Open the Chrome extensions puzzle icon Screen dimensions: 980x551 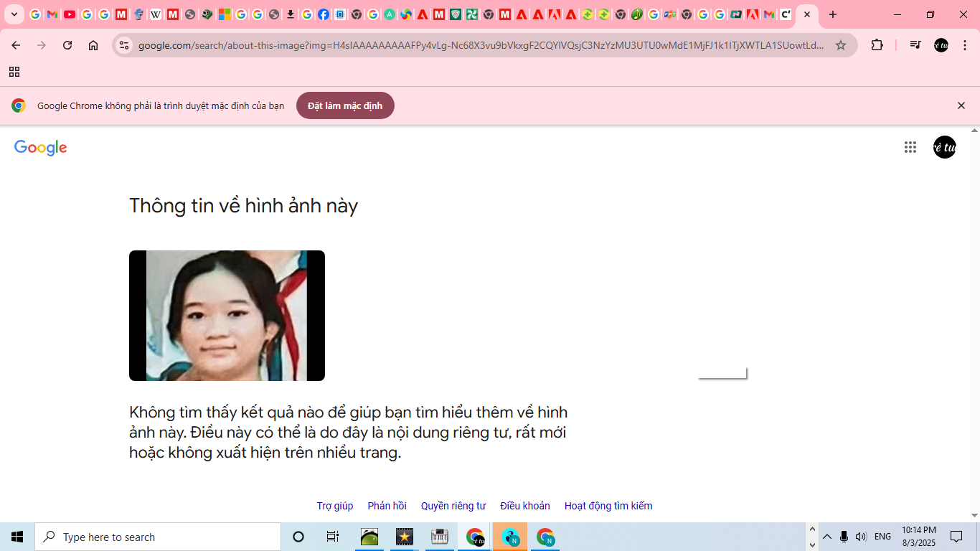(877, 44)
